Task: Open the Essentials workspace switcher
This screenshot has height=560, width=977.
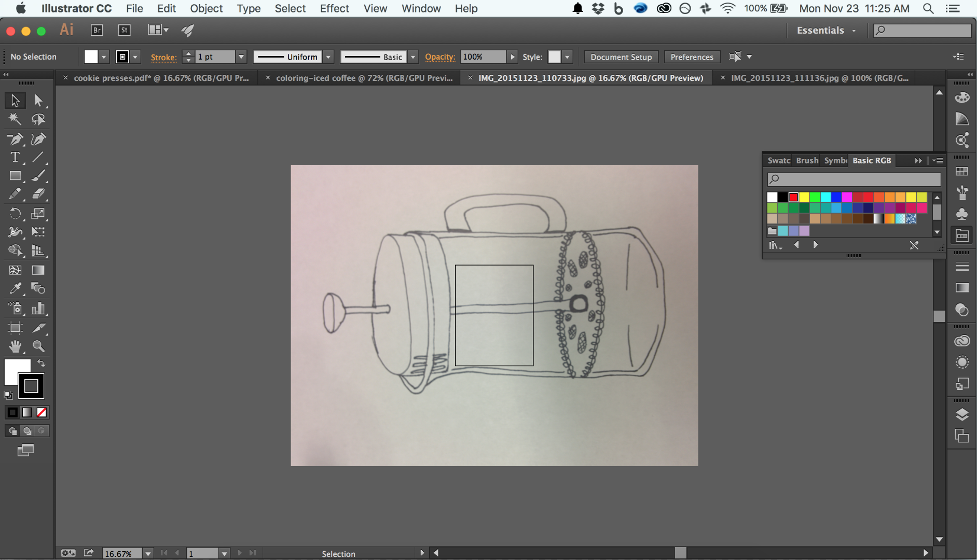Action: [x=826, y=30]
